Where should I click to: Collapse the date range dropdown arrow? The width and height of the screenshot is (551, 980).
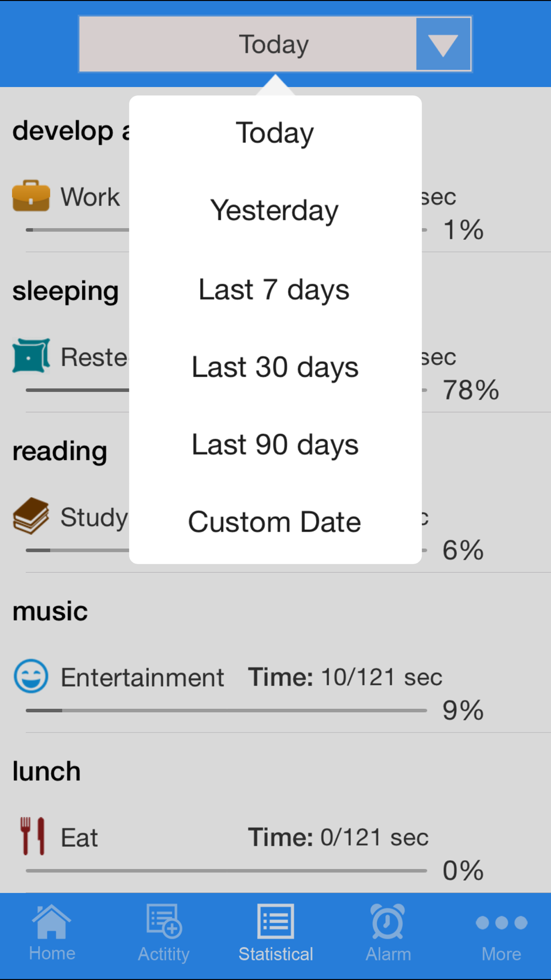443,44
